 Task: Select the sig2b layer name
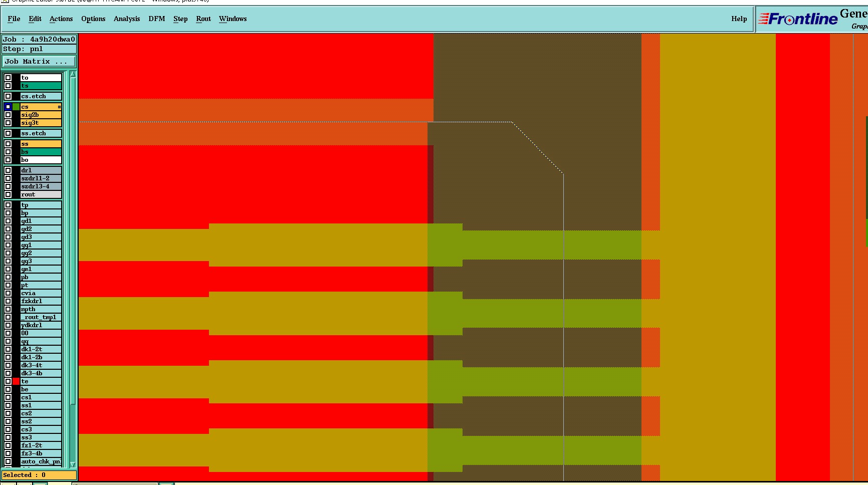click(x=41, y=115)
